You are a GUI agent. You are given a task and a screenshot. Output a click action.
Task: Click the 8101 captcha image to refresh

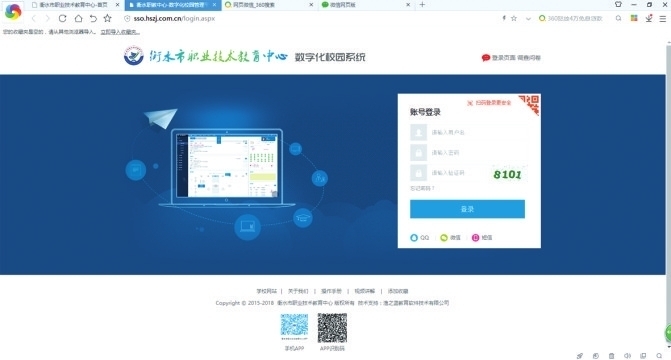coord(507,174)
